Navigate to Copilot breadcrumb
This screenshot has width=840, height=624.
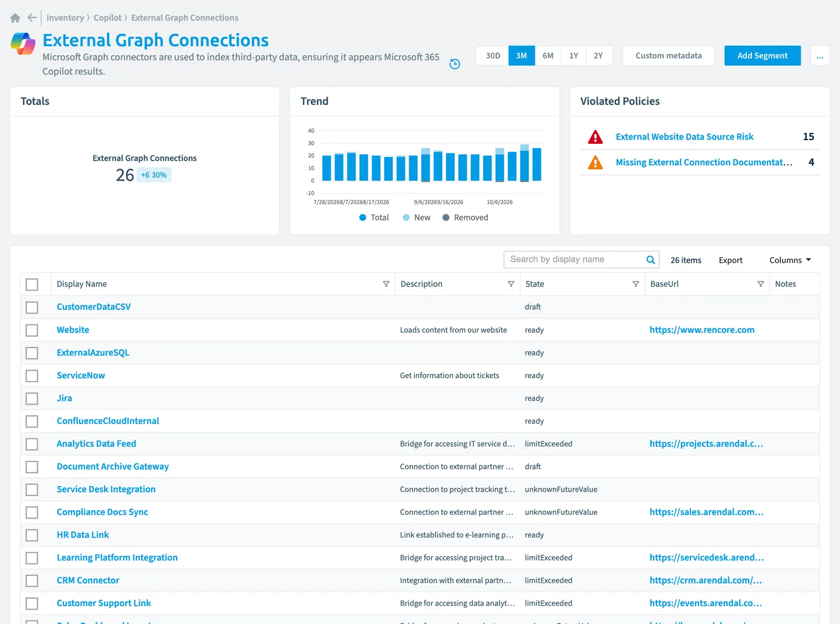[108, 18]
